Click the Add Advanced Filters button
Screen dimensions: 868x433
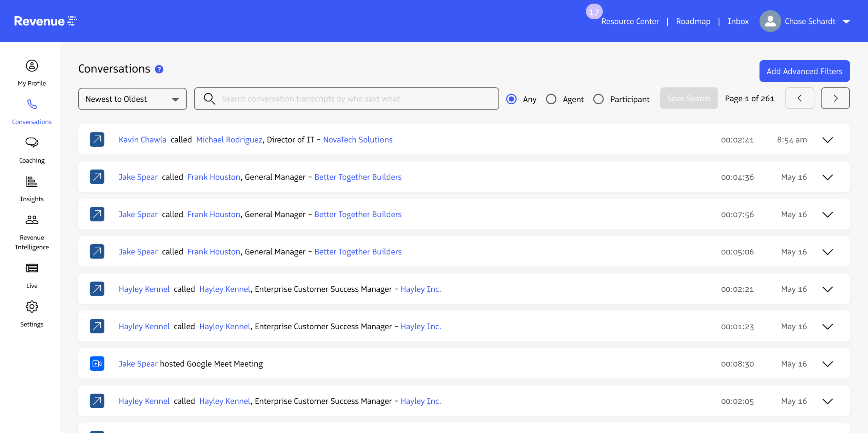[x=804, y=71]
